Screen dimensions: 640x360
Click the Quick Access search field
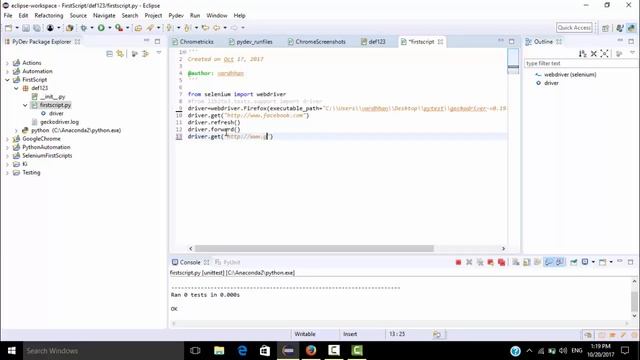pyautogui.click(x=574, y=28)
